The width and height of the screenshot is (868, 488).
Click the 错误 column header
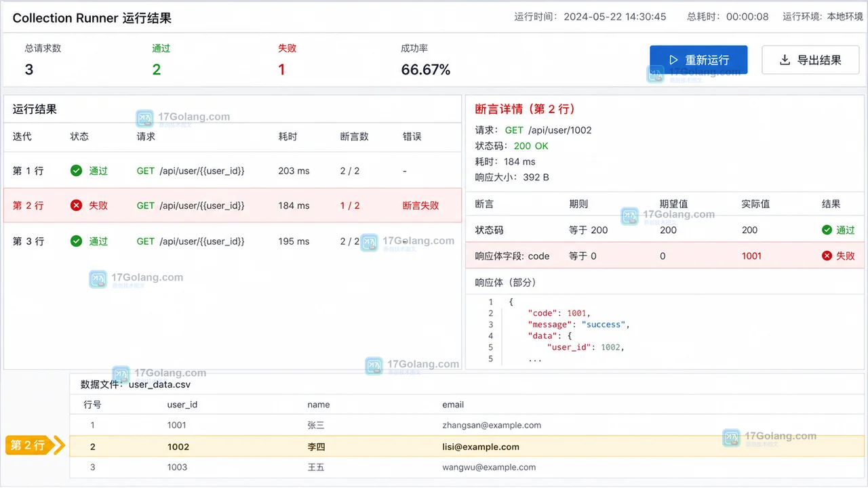[412, 136]
